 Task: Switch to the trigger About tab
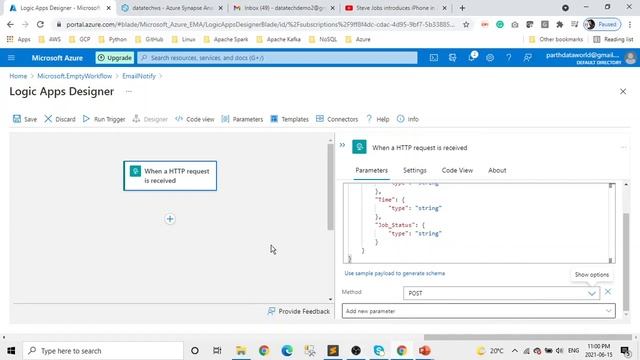[497, 170]
